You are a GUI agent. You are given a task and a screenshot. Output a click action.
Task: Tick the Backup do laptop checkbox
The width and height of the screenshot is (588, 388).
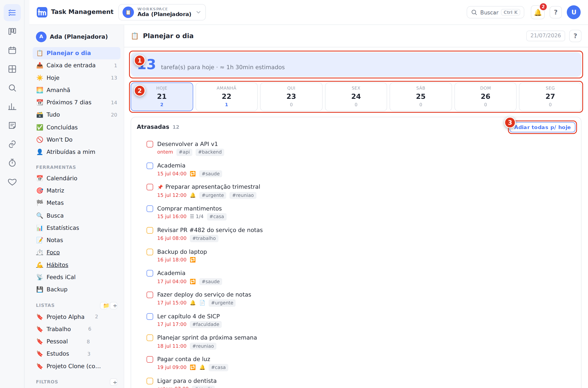point(150,252)
